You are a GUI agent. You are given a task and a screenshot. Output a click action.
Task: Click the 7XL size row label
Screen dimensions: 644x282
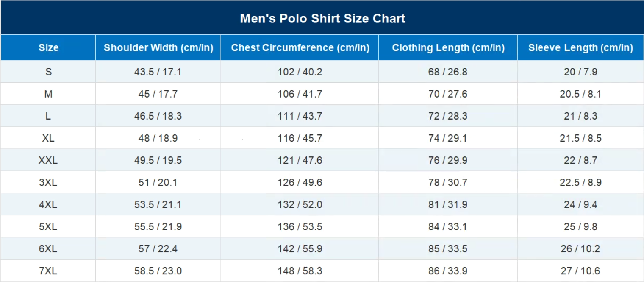tap(48, 271)
